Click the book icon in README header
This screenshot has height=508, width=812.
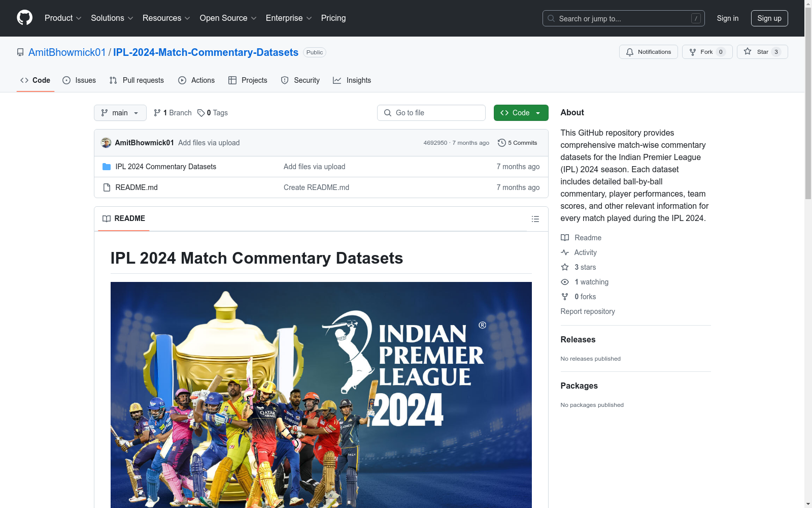pyautogui.click(x=107, y=218)
